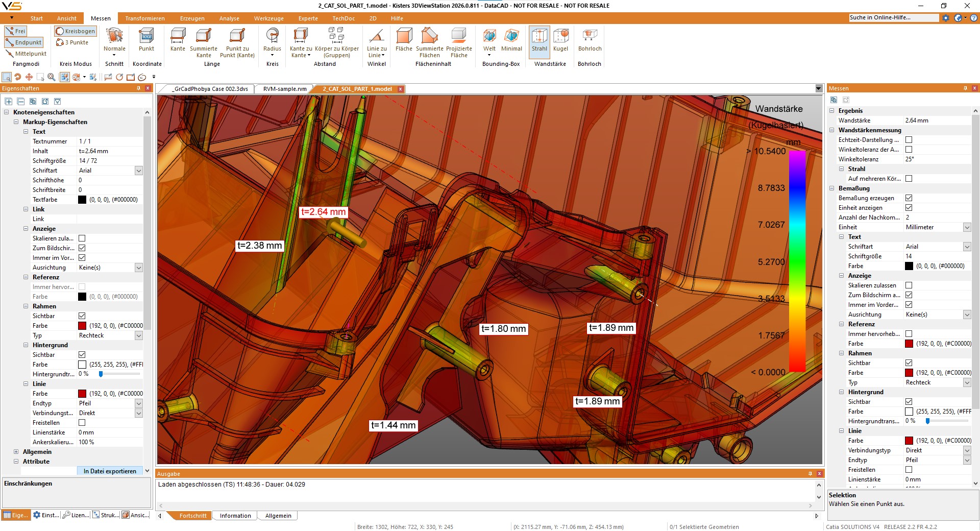Select the Strahl wall thickness tool
The width and height of the screenshot is (980, 531).
[539, 42]
